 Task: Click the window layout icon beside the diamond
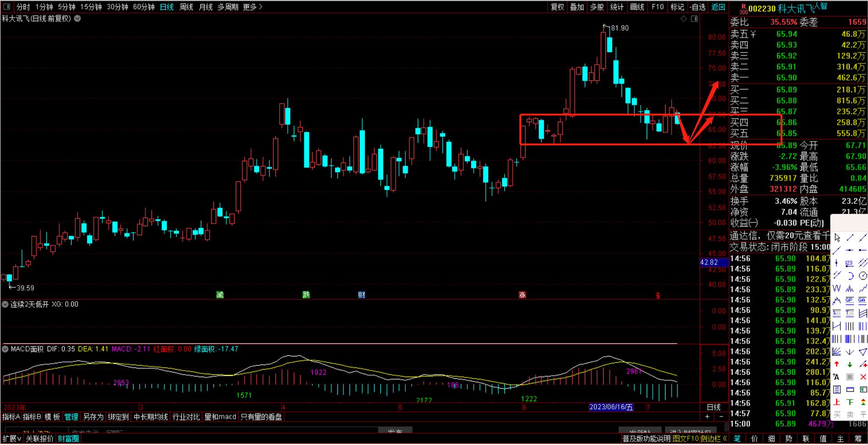(x=694, y=19)
